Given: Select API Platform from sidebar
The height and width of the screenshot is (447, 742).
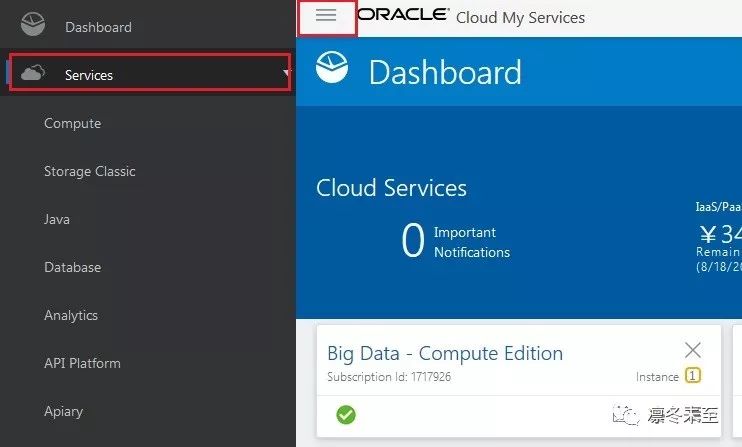Looking at the screenshot, I should click(82, 363).
